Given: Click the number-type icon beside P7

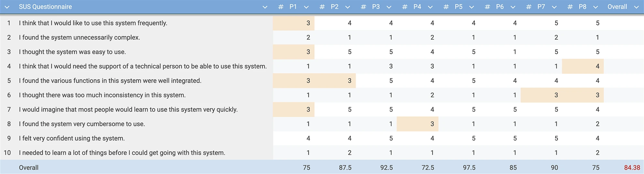Looking at the screenshot, I should click(529, 7).
